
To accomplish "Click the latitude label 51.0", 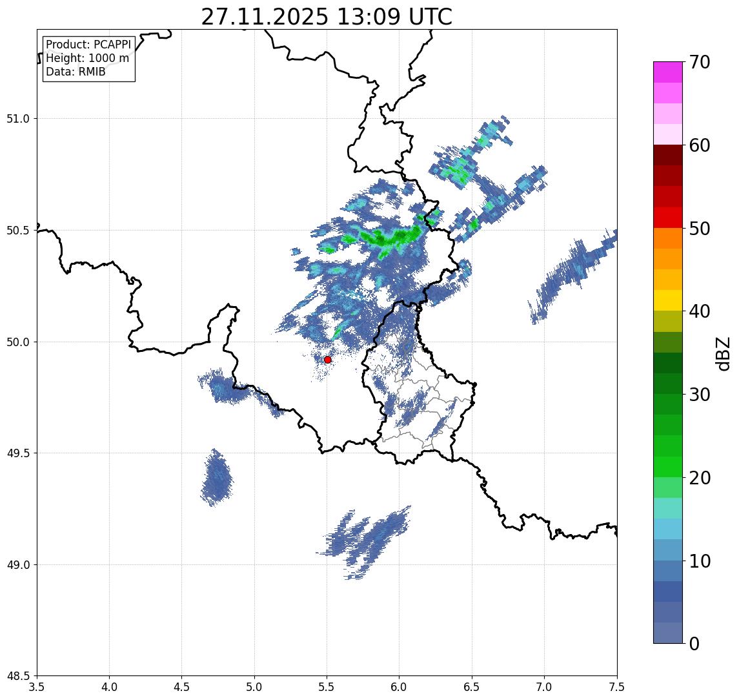I will pos(17,119).
